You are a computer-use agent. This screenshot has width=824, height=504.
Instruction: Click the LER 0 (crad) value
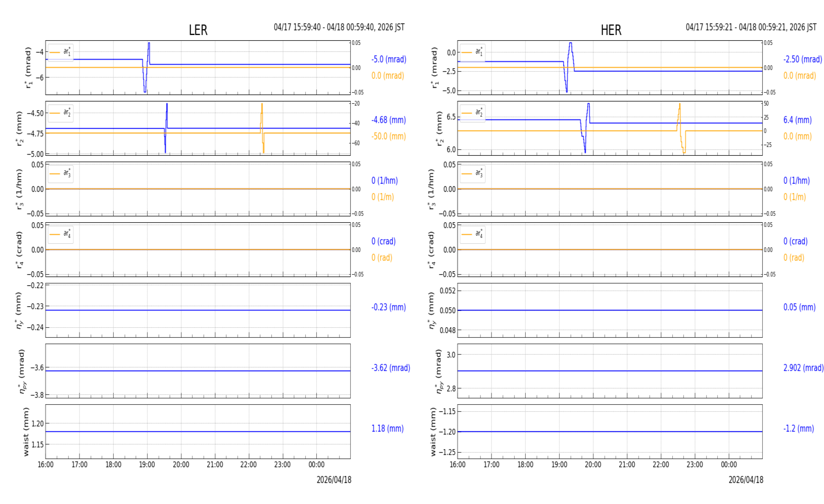pyautogui.click(x=383, y=242)
